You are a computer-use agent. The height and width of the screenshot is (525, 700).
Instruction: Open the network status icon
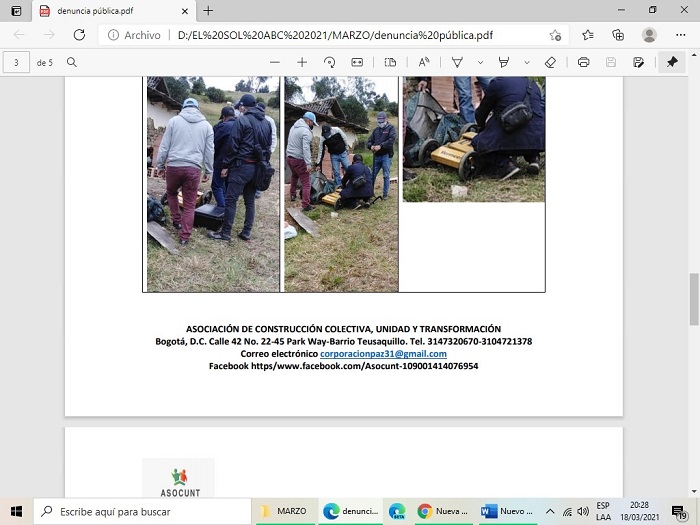point(567,512)
